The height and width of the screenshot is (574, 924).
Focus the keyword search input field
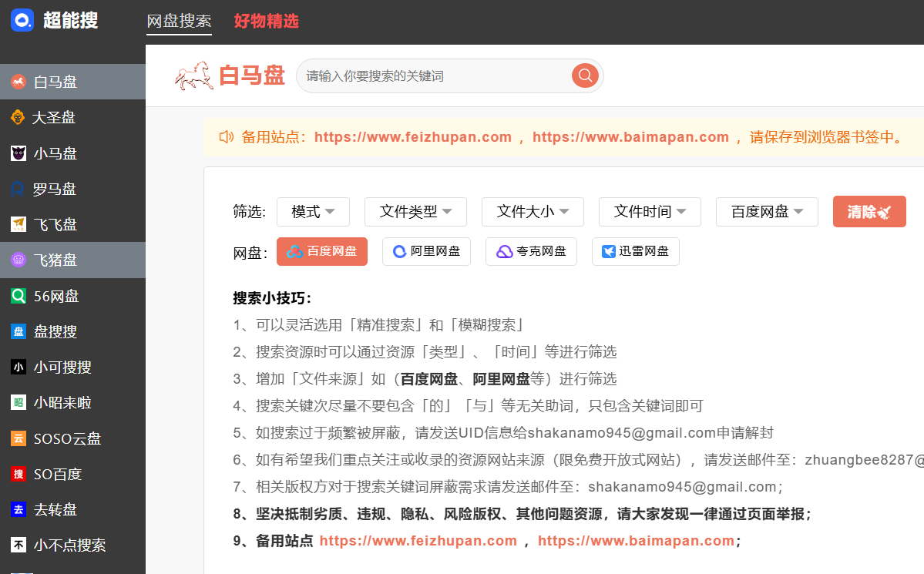point(435,76)
